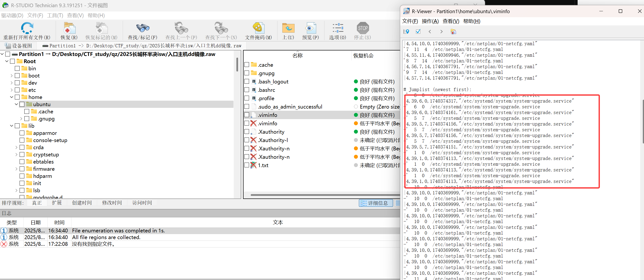Viewport: 644px width, 280px height.
Task: Expand the firmware folder node
Action: click(16, 169)
